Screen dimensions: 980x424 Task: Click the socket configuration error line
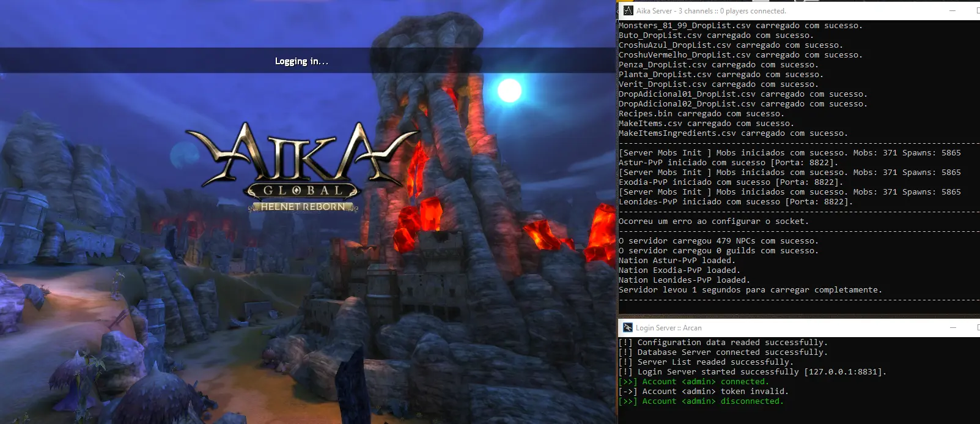714,221
